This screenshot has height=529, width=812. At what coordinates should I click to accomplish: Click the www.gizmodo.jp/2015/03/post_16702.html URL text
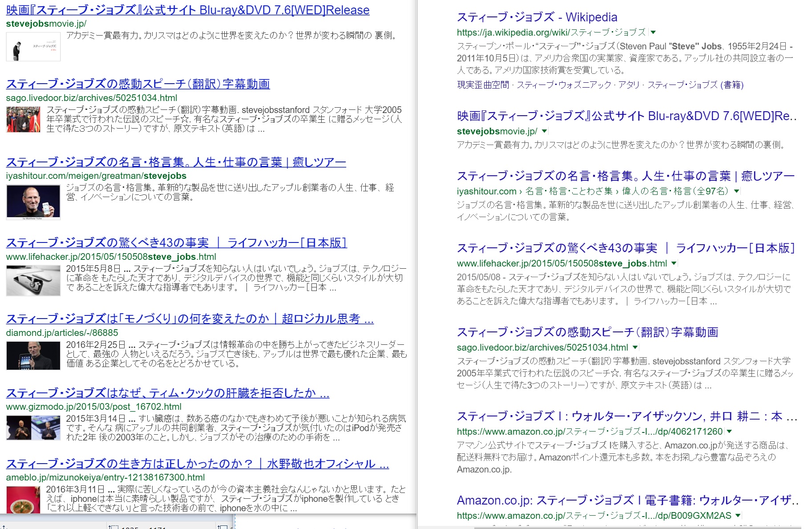(94, 406)
